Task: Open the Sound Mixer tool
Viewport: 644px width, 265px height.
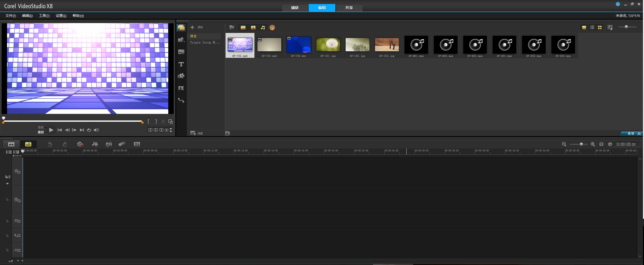Action: coord(95,144)
